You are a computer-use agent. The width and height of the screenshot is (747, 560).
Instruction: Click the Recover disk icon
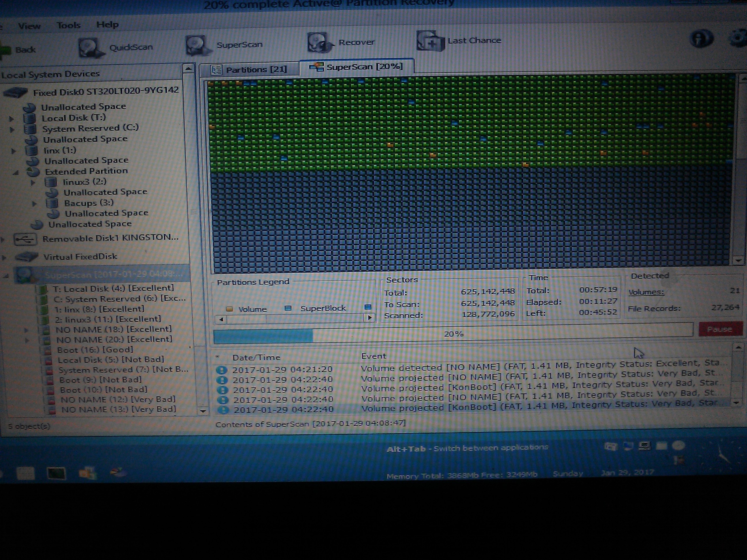[x=318, y=43]
